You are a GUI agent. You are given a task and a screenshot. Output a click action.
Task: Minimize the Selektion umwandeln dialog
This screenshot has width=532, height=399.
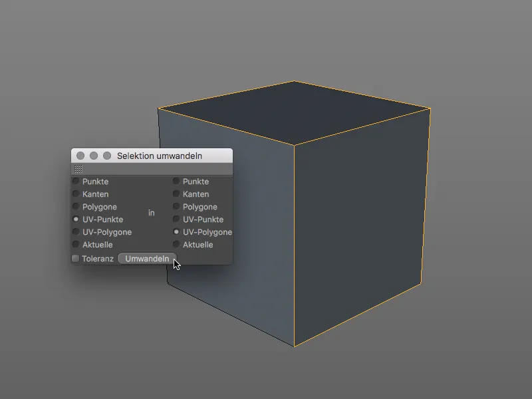point(94,156)
